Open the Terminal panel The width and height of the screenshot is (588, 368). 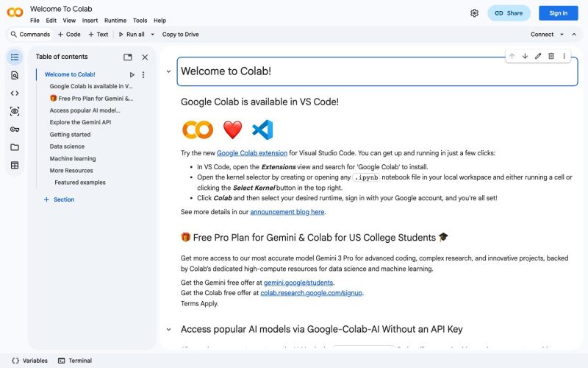75,361
